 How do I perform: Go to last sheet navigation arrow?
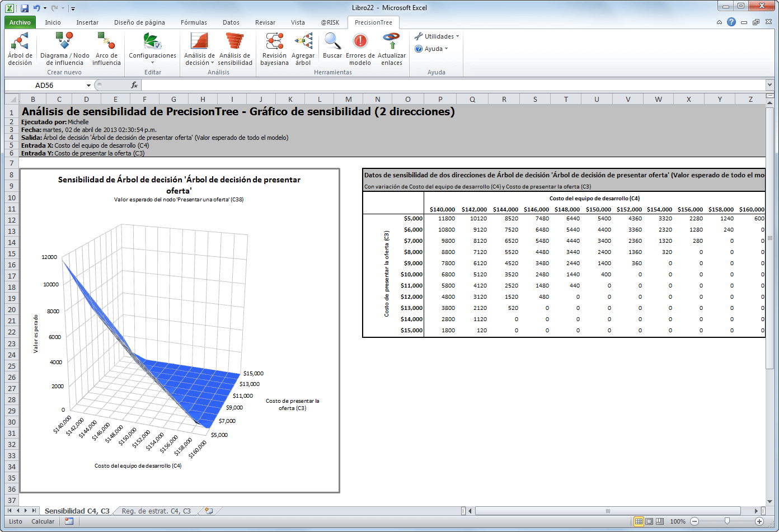(34, 511)
